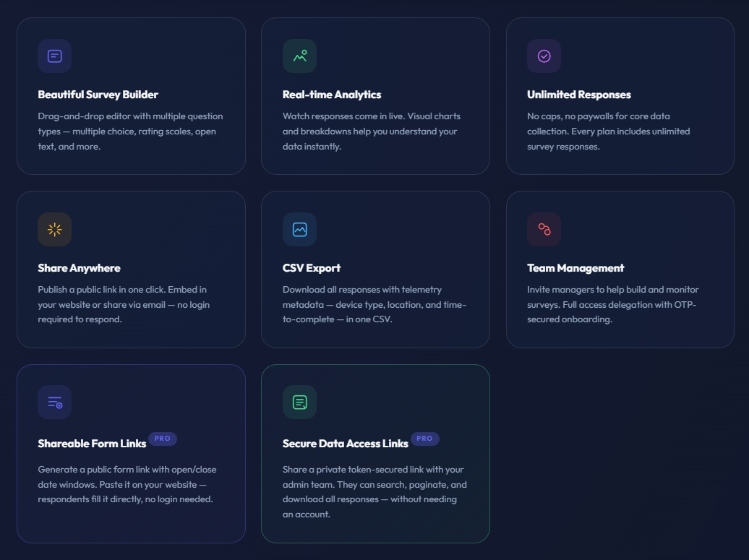Click PRO badge beside Shareable Form Links
The height and width of the screenshot is (560, 749).
tap(163, 439)
